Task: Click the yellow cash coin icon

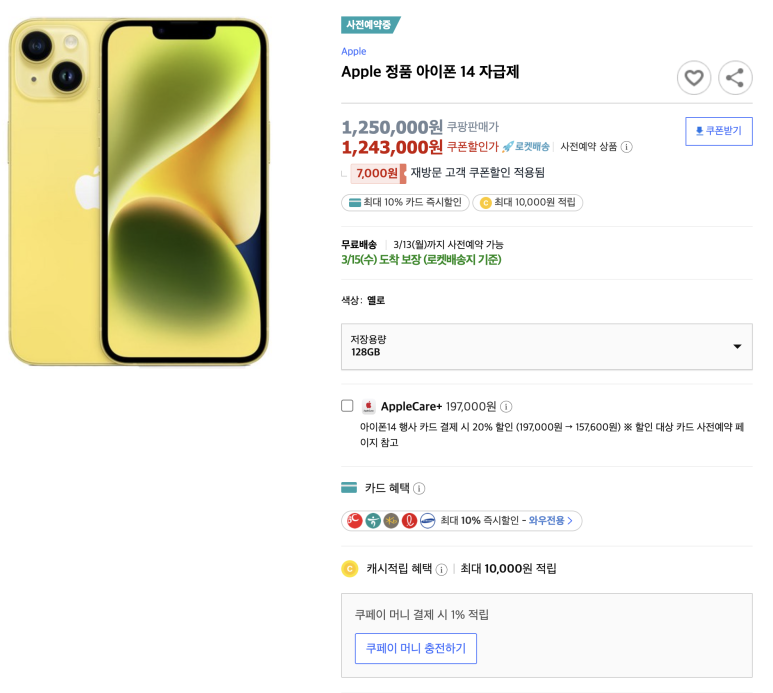Action: 350,569
